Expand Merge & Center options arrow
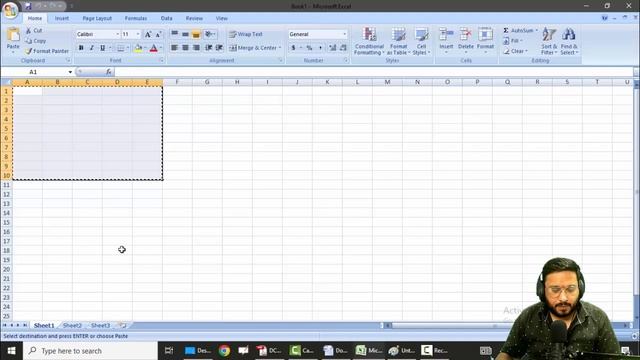 pos(280,48)
